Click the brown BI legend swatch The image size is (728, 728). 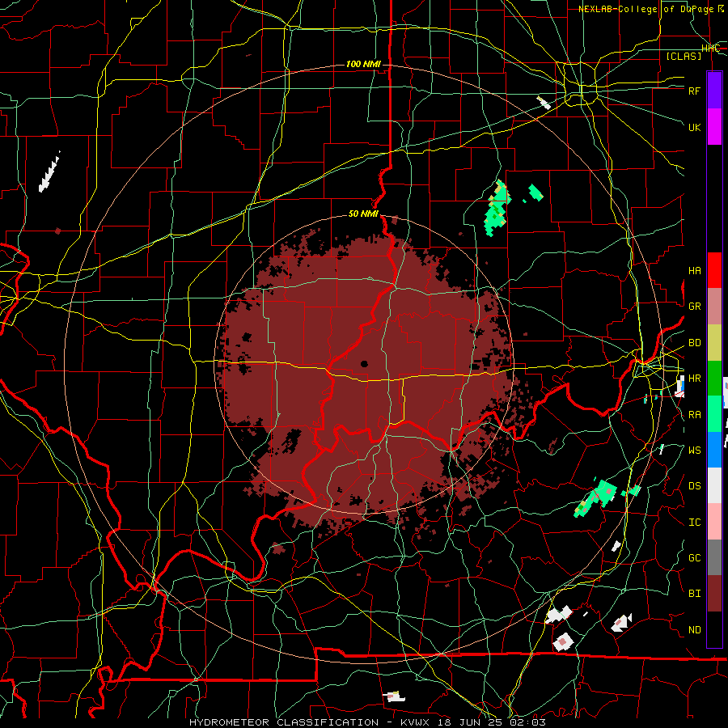point(714,594)
